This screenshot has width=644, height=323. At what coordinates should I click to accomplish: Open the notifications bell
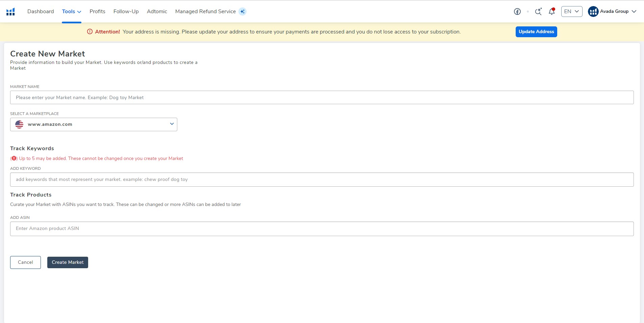[x=552, y=11]
